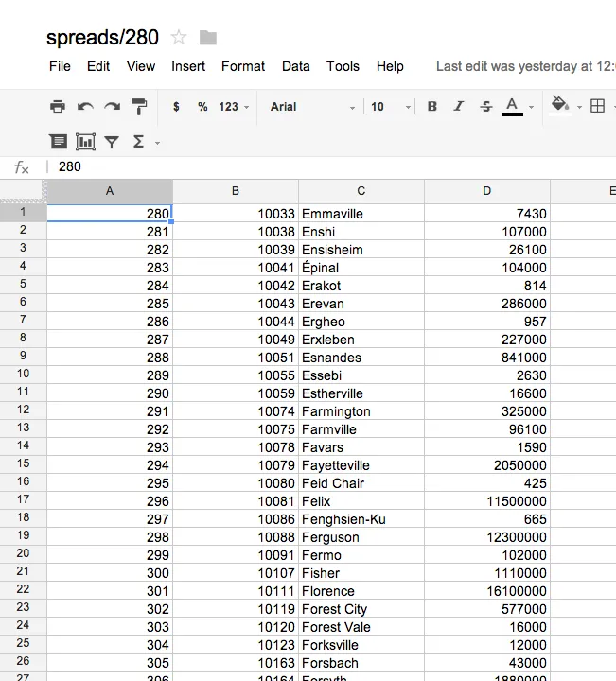Open text color dropdown arrow
Screen dimensions: 616x681
[531, 107]
